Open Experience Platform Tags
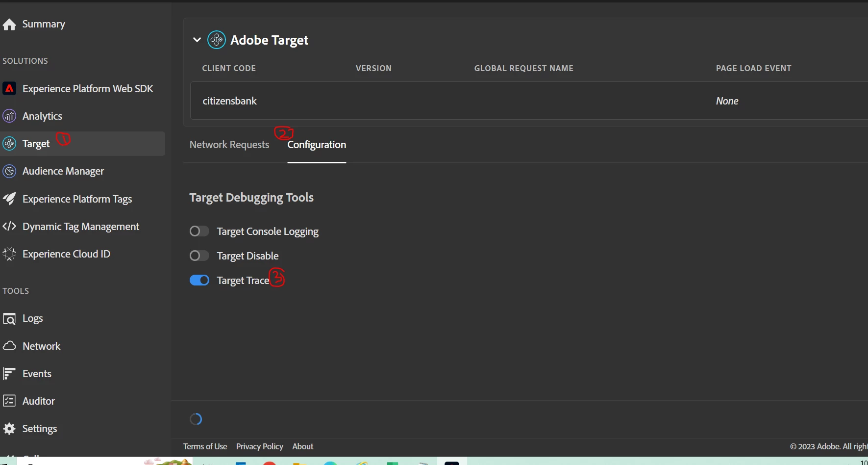 (77, 199)
